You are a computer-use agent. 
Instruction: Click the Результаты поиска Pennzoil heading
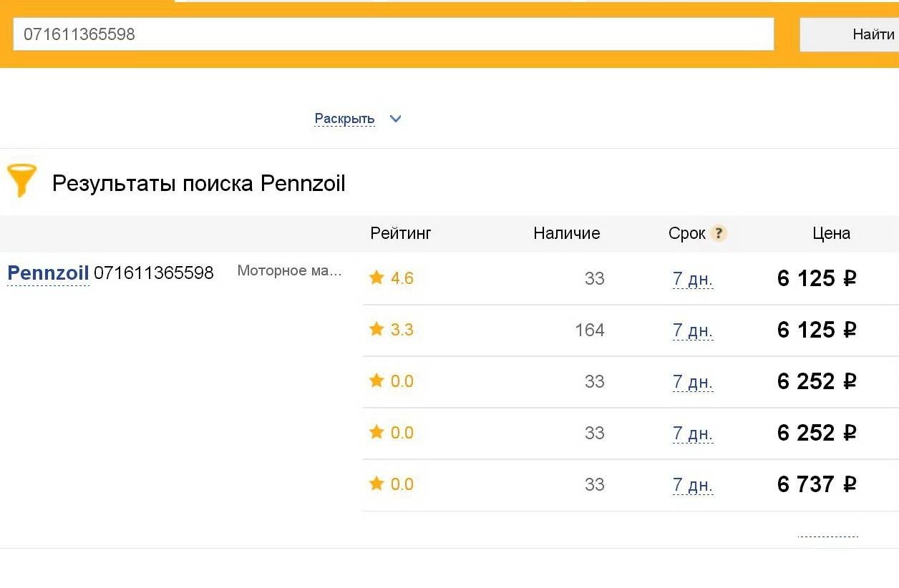click(x=199, y=184)
